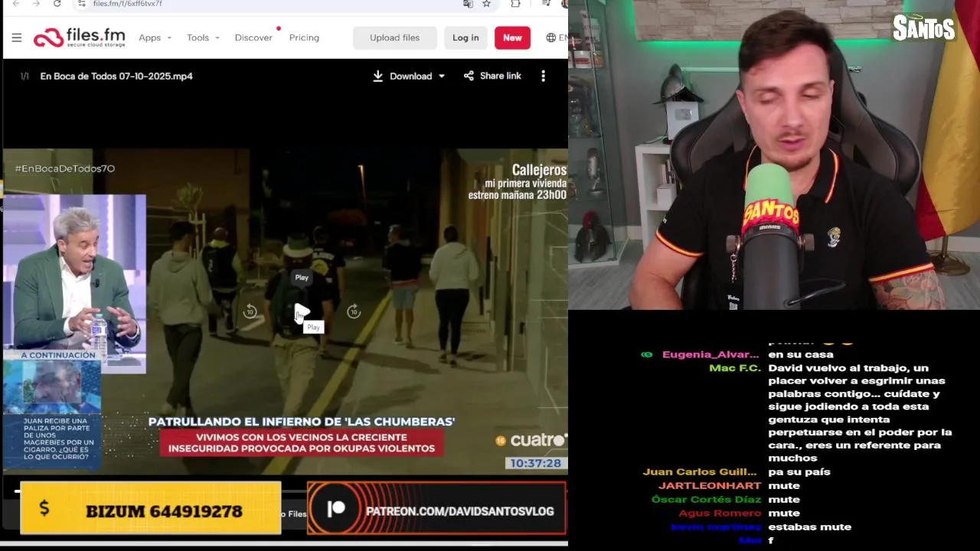Click the Log in button

[x=465, y=37]
